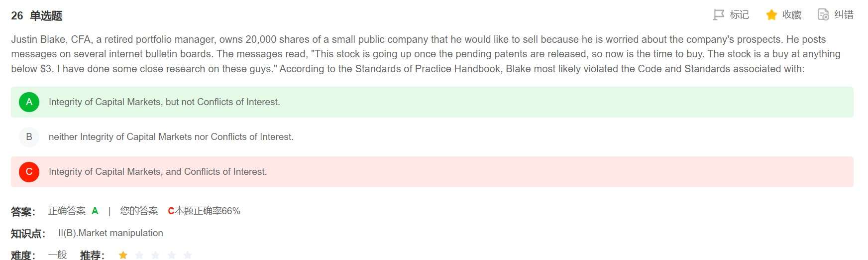The height and width of the screenshot is (260, 868).
Task: Choose answer text "Integrity of Capital Markets, but not…"
Action: [x=164, y=102]
